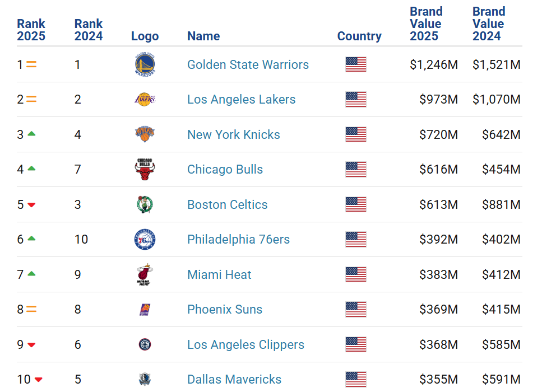
Task: Click the red down arrow beside rank 5
Action: point(31,205)
